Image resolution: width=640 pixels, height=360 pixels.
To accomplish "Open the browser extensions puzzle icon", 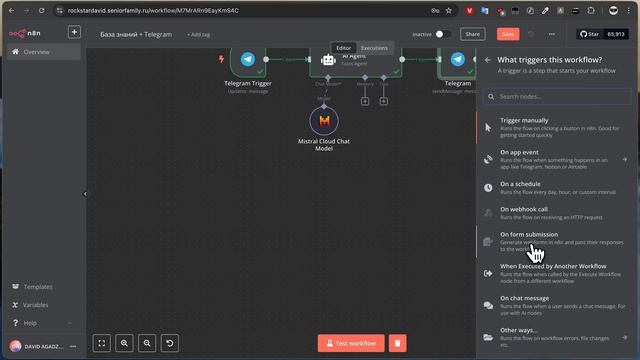I will tap(591, 11).
